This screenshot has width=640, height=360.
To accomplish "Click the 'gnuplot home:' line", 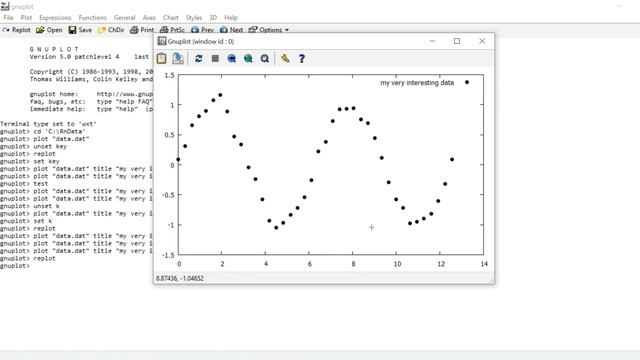I will (x=91, y=94).
